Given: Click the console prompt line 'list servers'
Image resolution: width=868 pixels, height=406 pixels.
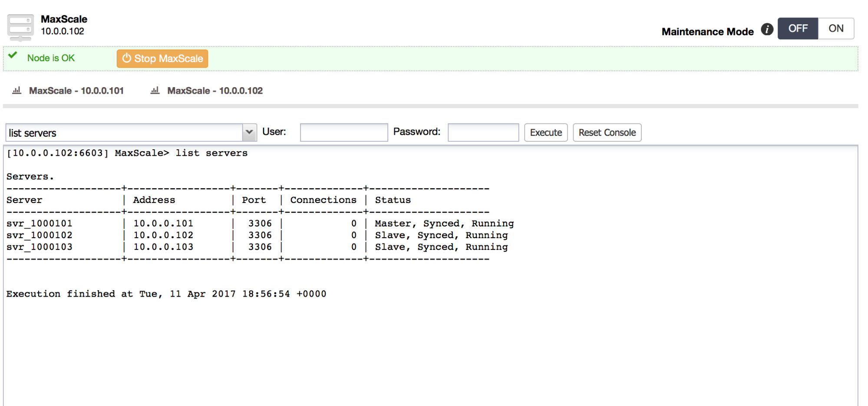Looking at the screenshot, I should 127,153.
